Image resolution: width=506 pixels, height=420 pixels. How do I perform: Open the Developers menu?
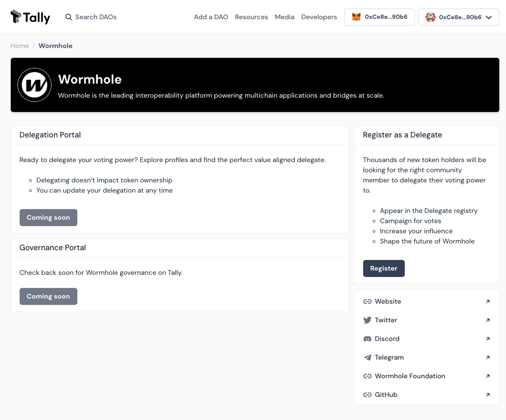point(319,17)
